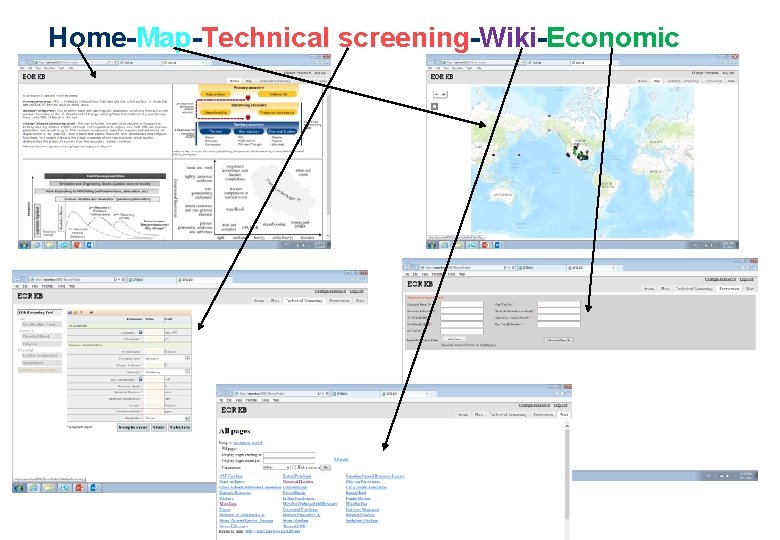Screen dimensions: 780x540
Task: Click the Chemical Flood item in screening sidebar
Action: click(x=42, y=337)
